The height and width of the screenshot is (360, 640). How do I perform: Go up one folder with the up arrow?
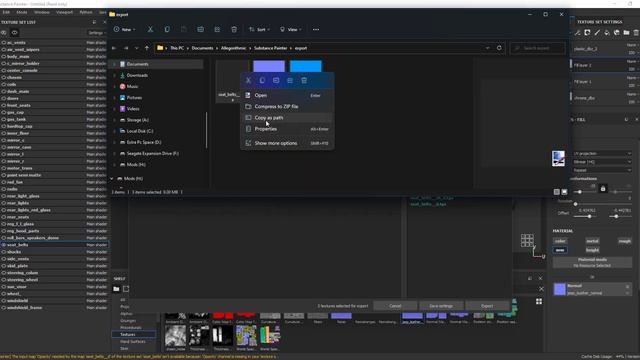(x=147, y=48)
